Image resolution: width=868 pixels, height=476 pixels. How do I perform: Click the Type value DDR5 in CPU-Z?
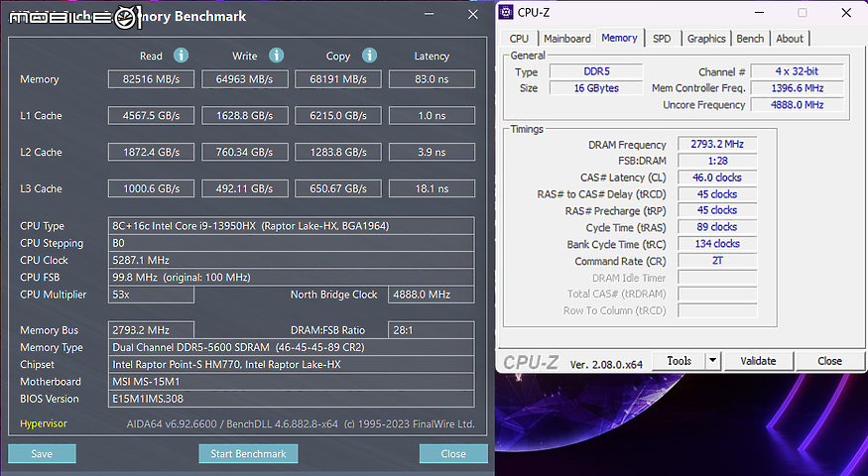(596, 71)
